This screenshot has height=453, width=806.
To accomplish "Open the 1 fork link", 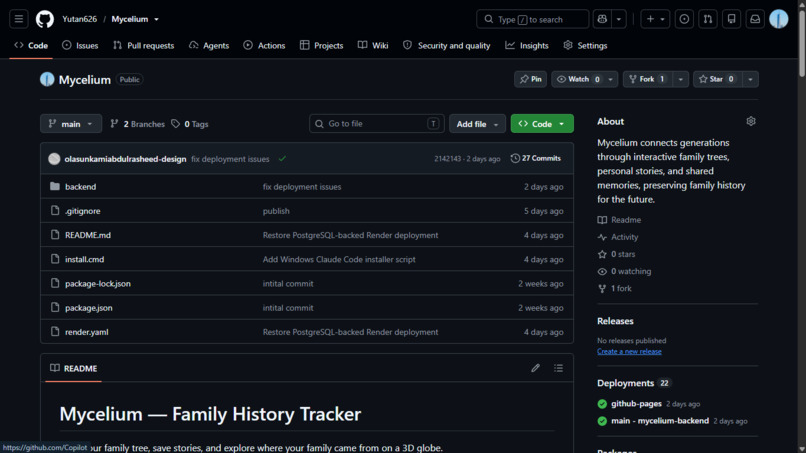I will pyautogui.click(x=615, y=288).
